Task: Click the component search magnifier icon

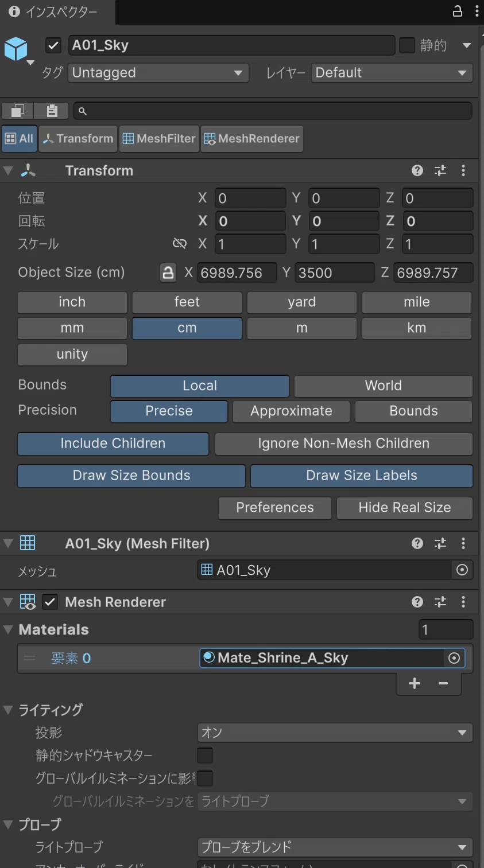Action: (82, 111)
